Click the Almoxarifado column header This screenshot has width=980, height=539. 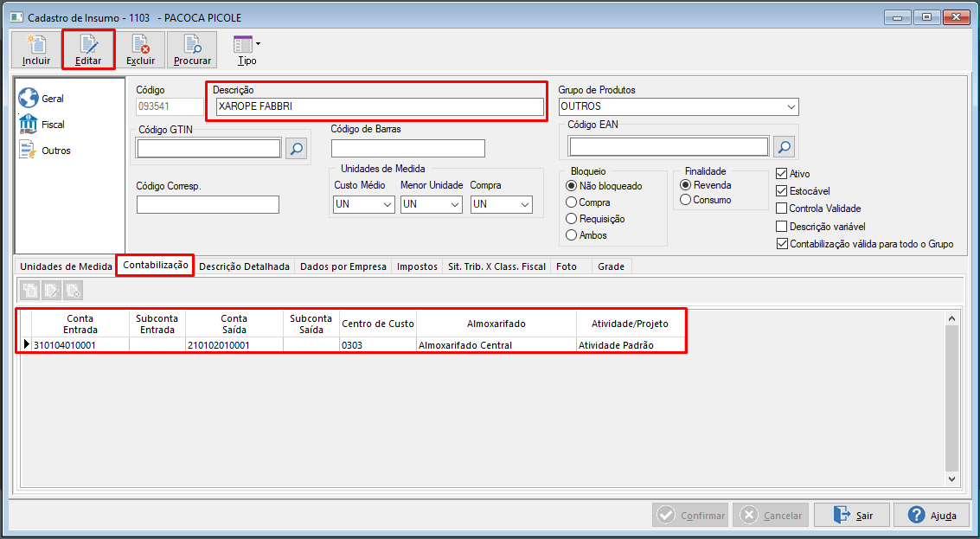pyautogui.click(x=496, y=324)
